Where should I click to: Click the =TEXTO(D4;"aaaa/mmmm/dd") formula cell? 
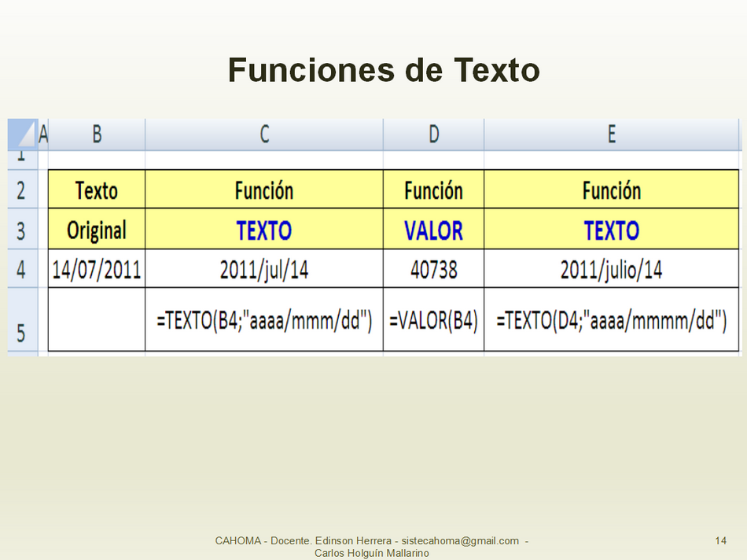pyautogui.click(x=611, y=321)
